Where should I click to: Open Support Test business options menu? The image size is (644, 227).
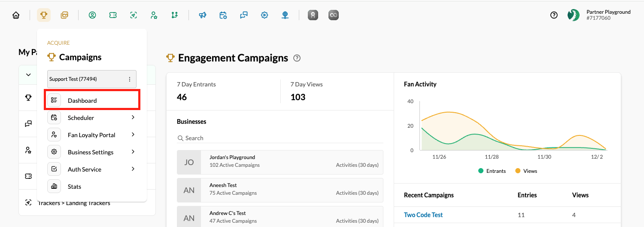(130, 79)
